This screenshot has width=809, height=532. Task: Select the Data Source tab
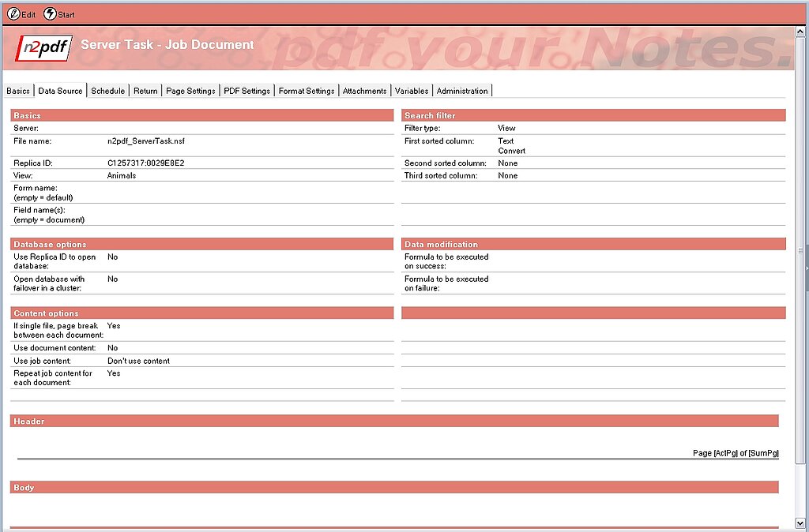(60, 91)
